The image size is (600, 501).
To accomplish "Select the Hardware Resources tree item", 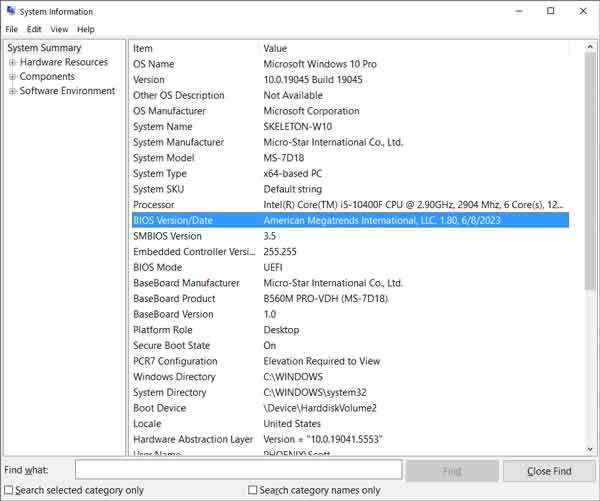I will tap(64, 62).
